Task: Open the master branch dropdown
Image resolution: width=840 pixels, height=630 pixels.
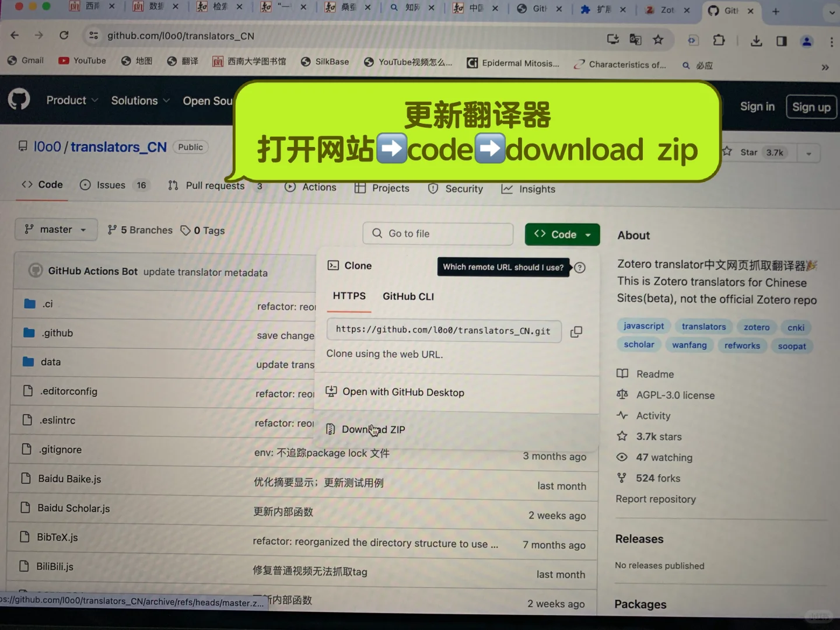Action: click(x=56, y=229)
